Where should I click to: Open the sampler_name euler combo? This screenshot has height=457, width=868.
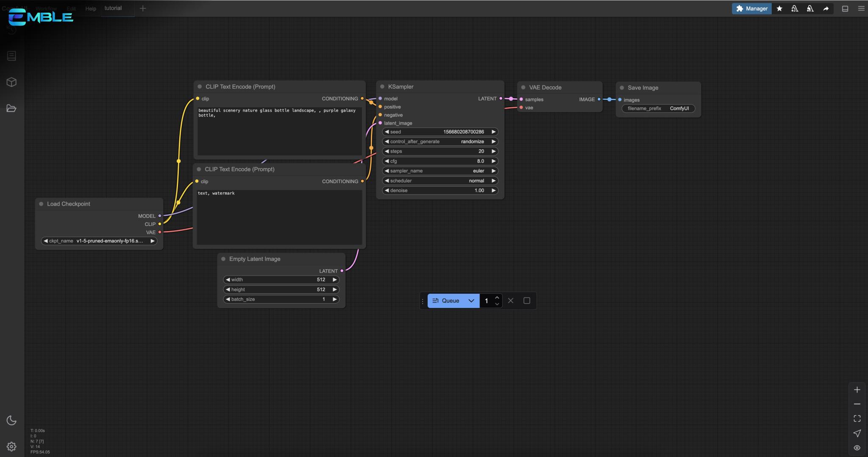point(440,171)
